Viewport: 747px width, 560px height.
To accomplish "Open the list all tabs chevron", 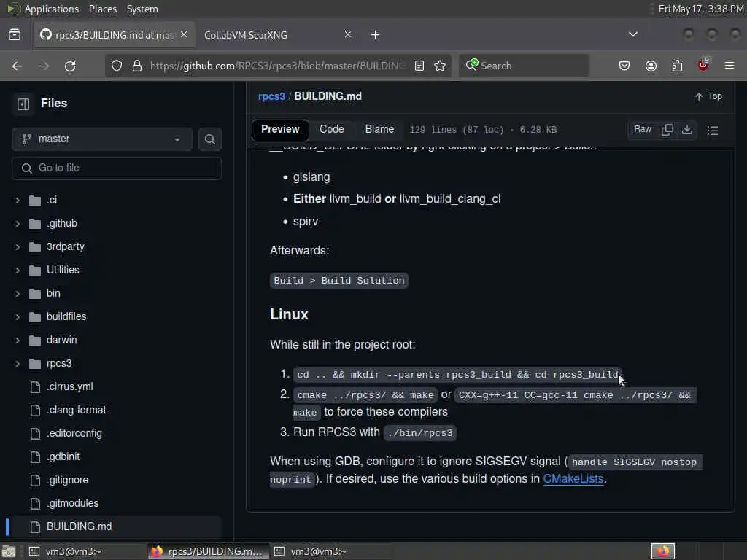I will [x=632, y=34].
